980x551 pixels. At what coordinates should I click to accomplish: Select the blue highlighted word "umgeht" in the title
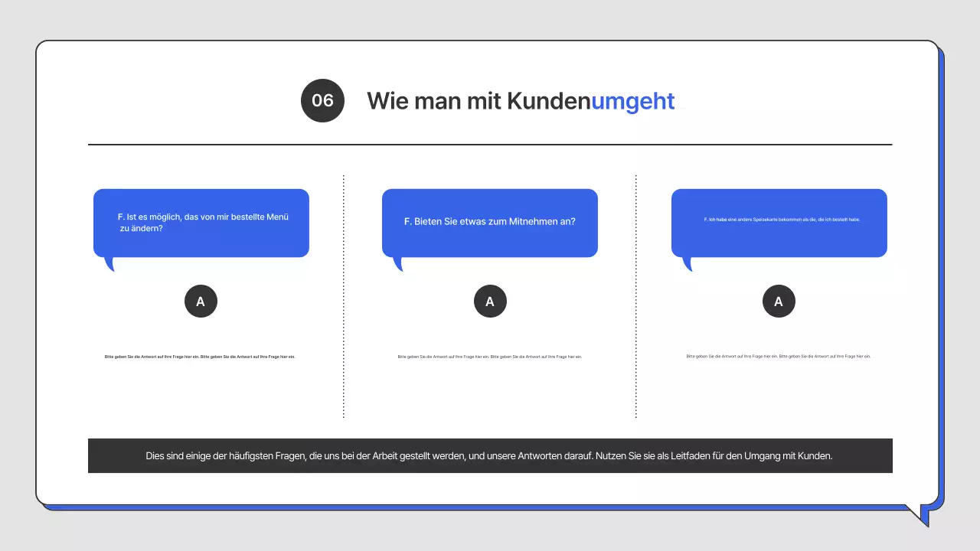(632, 101)
